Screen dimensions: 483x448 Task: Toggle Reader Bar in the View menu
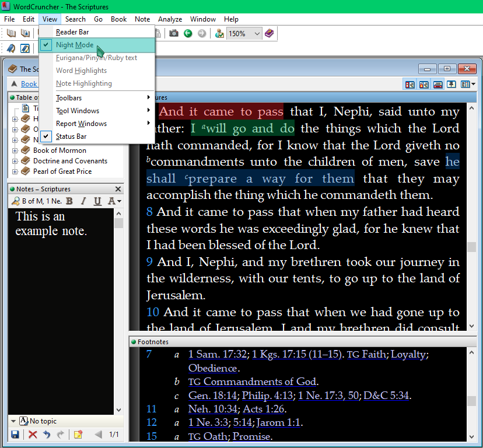97,32
